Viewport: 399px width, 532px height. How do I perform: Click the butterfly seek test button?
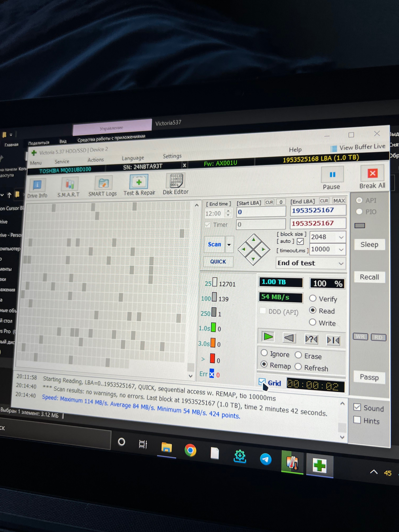coord(333,340)
